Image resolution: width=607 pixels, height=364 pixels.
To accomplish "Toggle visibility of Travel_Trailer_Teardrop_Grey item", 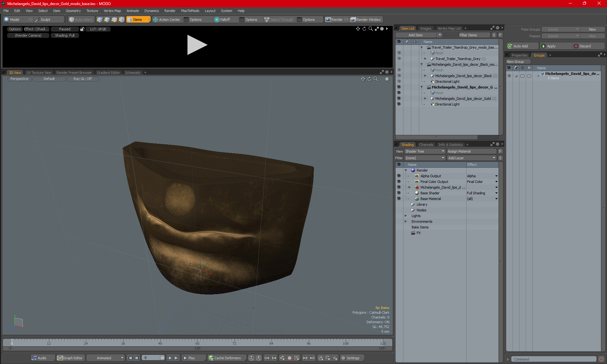I will pyautogui.click(x=399, y=59).
